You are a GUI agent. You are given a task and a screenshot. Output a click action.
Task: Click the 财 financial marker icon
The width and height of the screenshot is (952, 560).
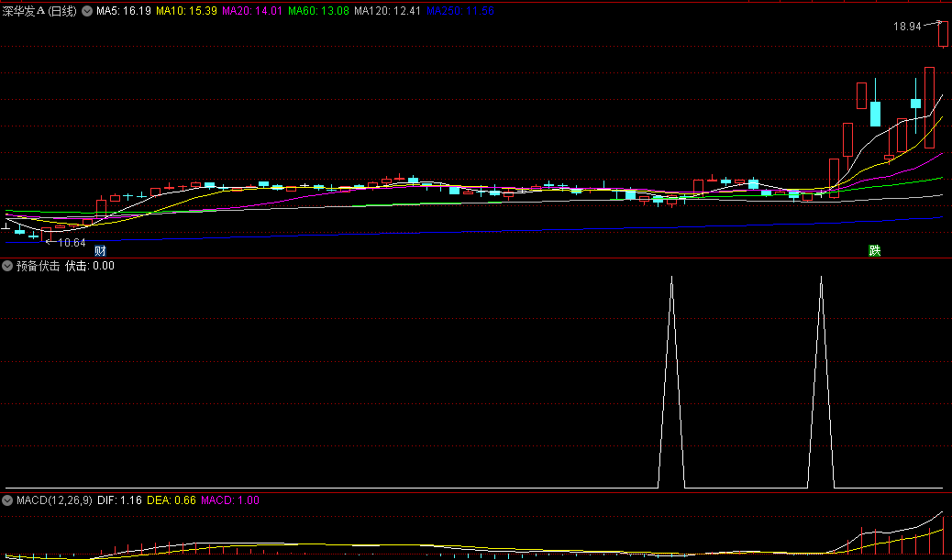[x=100, y=250]
